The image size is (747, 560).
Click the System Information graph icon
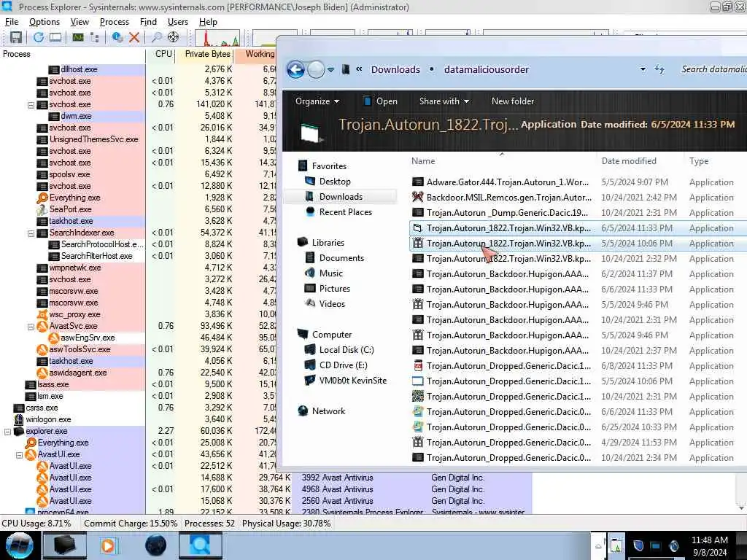[x=77, y=37]
